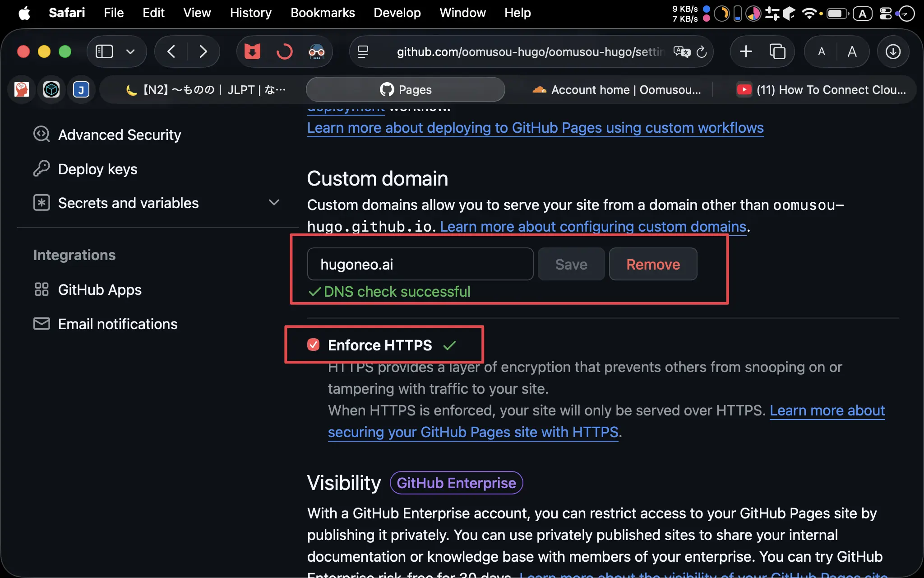Expand Secrets and variables section
This screenshot has width=924, height=578.
(156, 203)
